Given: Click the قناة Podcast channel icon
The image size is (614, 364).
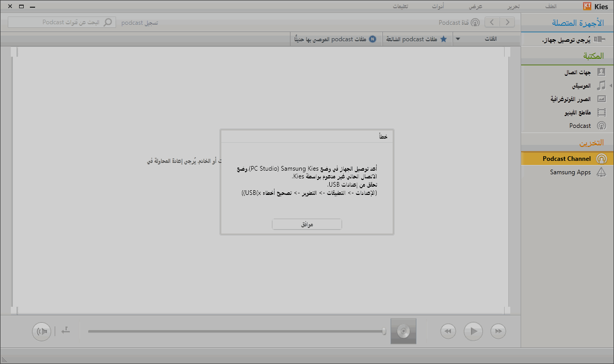Looking at the screenshot, I should (x=475, y=22).
